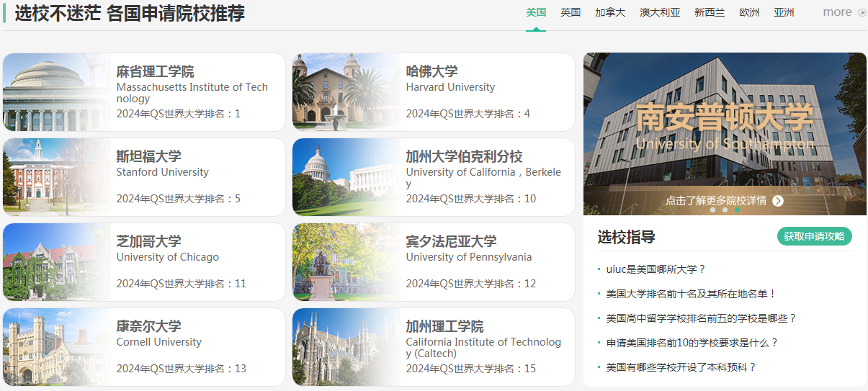The width and height of the screenshot is (868, 391).
Task: Open the 加拿大 tab
Action: (610, 12)
